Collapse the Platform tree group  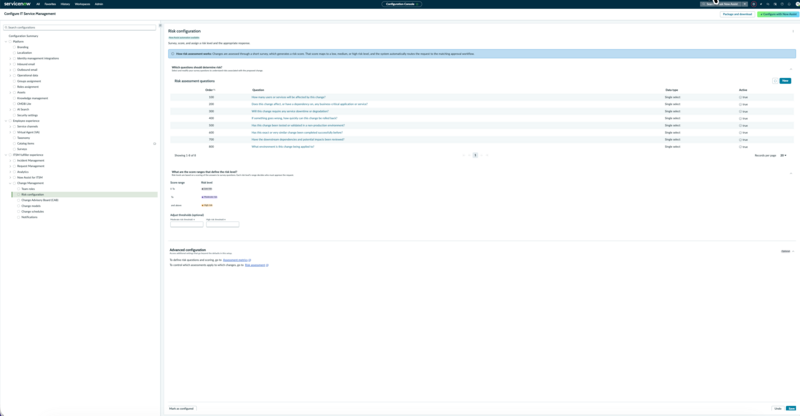(6, 41)
